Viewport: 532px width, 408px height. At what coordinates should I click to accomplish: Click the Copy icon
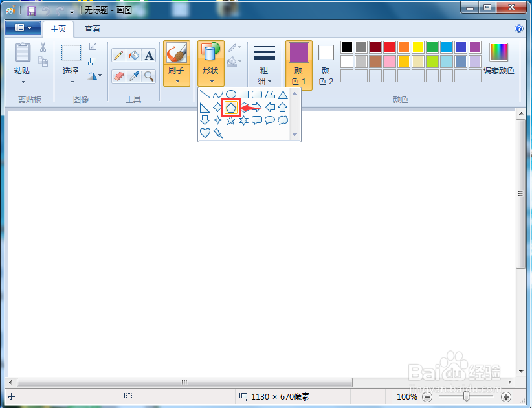[x=43, y=62]
